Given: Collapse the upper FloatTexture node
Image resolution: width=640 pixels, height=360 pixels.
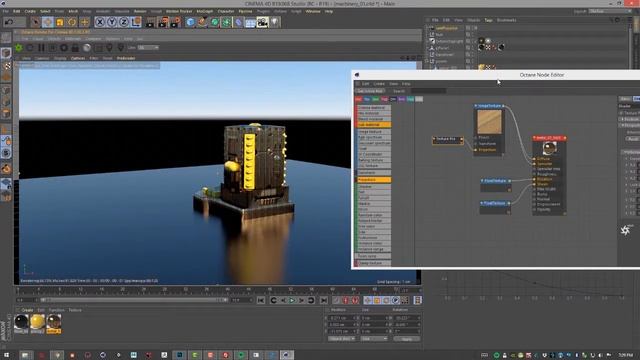Looking at the screenshot, I should [482, 180].
